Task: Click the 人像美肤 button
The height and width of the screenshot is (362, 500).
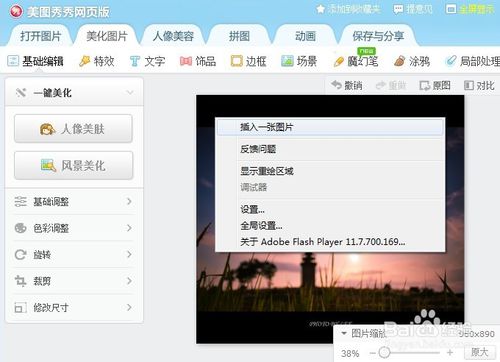Action: coord(73,129)
